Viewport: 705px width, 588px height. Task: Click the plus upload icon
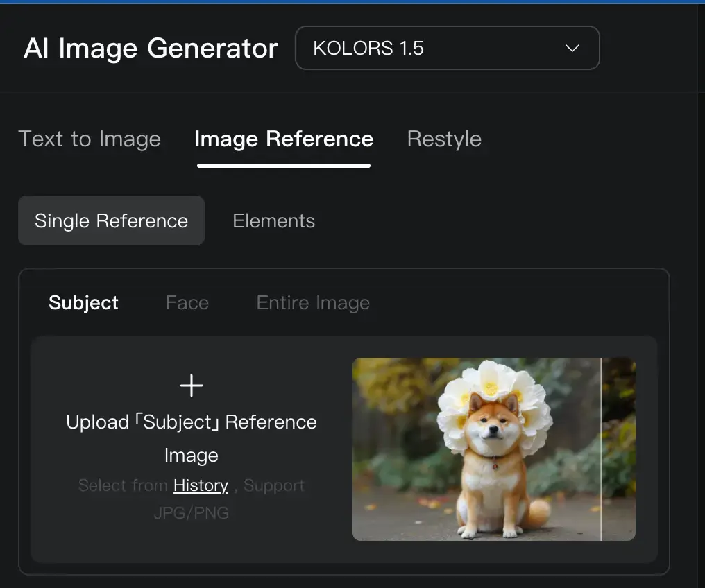(x=192, y=386)
